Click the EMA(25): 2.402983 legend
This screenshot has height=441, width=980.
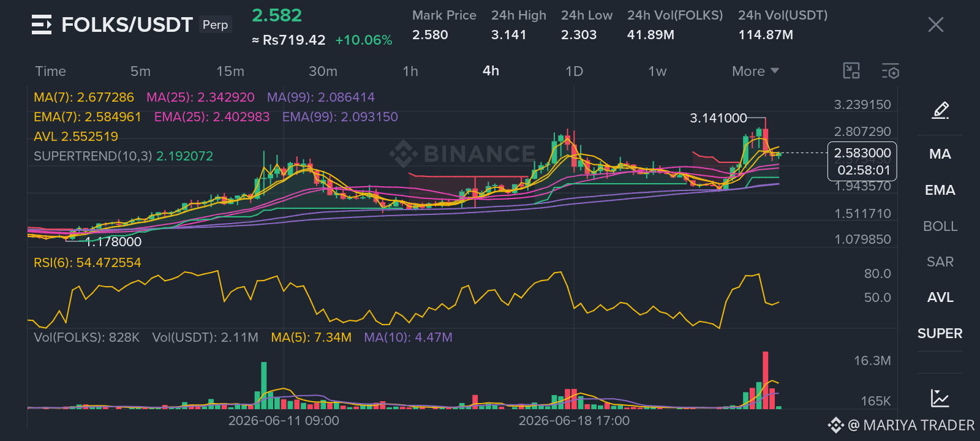pyautogui.click(x=212, y=117)
